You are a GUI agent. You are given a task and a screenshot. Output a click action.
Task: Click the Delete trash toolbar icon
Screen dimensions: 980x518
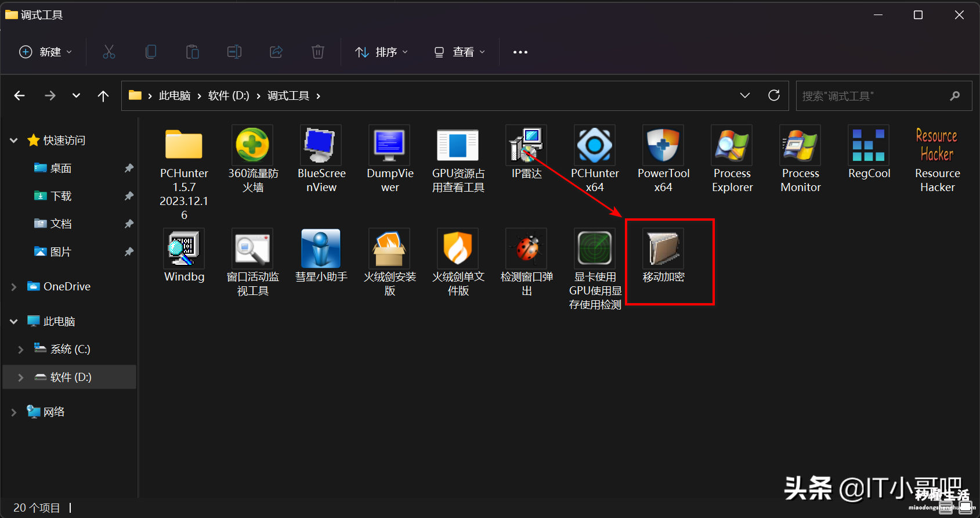[x=318, y=52]
